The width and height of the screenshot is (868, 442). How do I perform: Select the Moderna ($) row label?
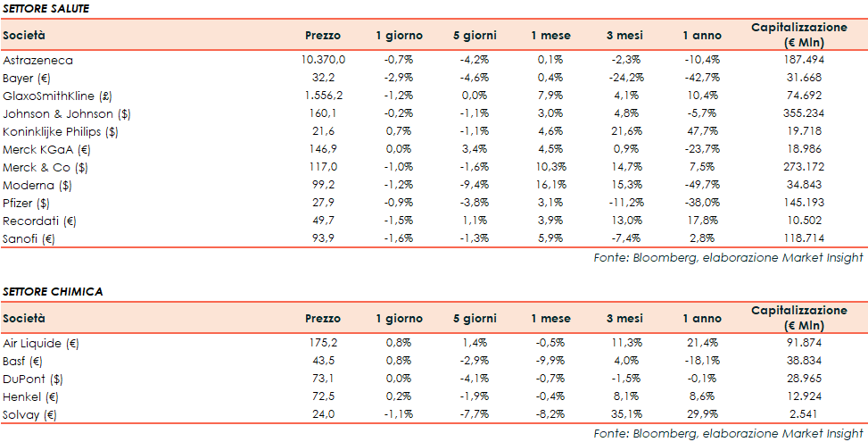tap(37, 185)
